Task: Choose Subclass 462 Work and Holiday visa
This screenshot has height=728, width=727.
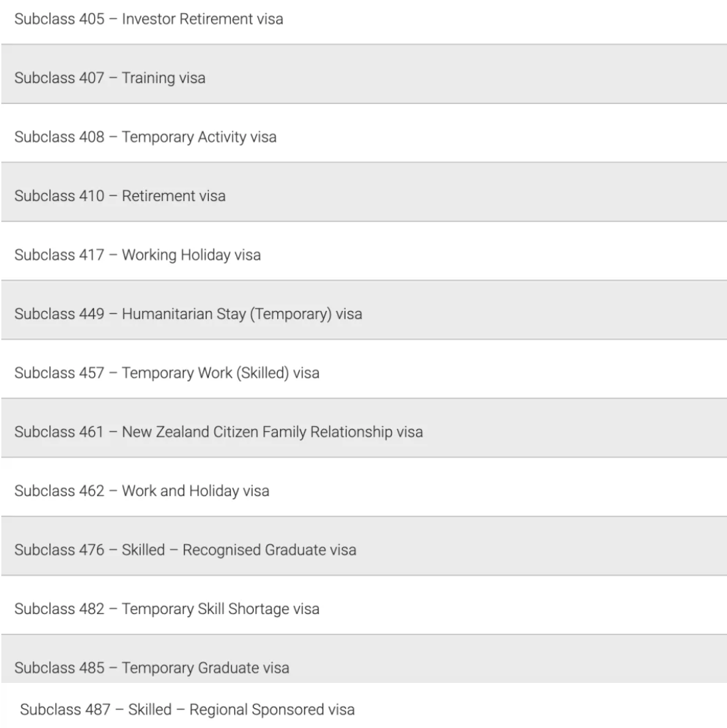Action: pos(142,491)
